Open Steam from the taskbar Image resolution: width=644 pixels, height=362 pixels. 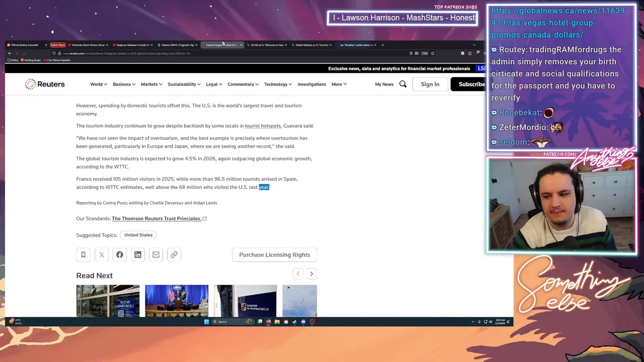[x=294, y=322]
